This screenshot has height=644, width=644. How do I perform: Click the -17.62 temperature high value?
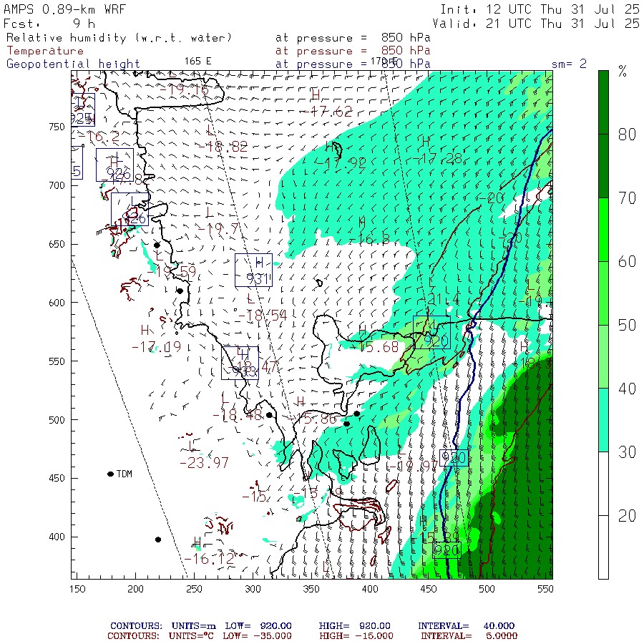[327, 112]
